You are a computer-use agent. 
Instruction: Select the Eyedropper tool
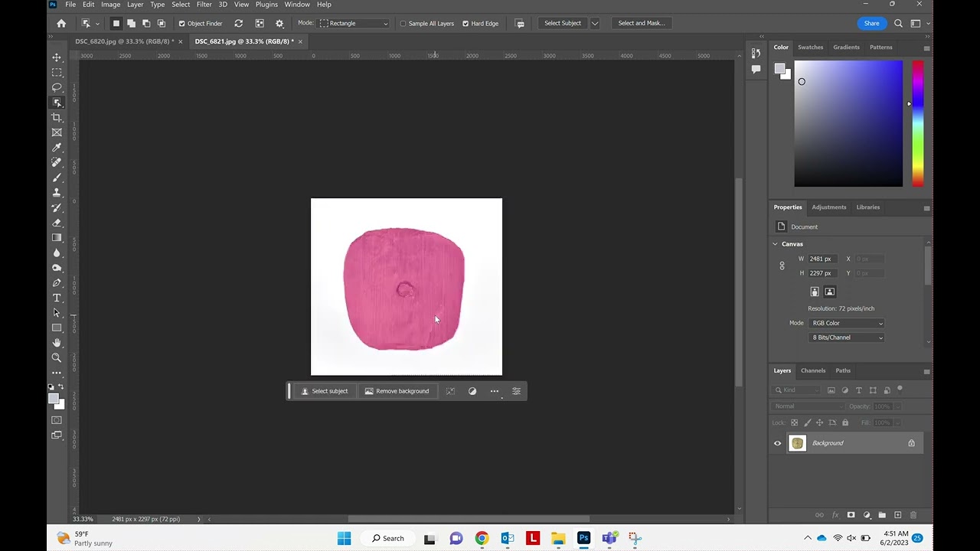tap(57, 148)
